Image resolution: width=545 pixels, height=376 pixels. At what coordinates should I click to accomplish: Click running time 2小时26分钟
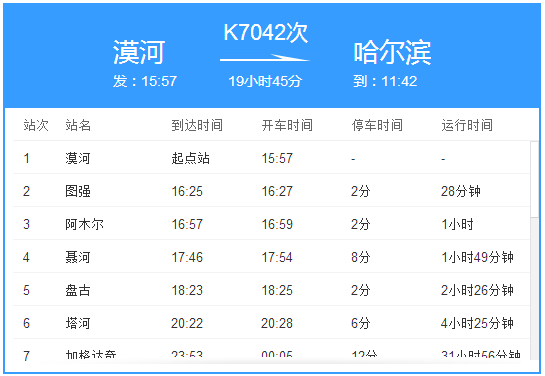point(478,291)
